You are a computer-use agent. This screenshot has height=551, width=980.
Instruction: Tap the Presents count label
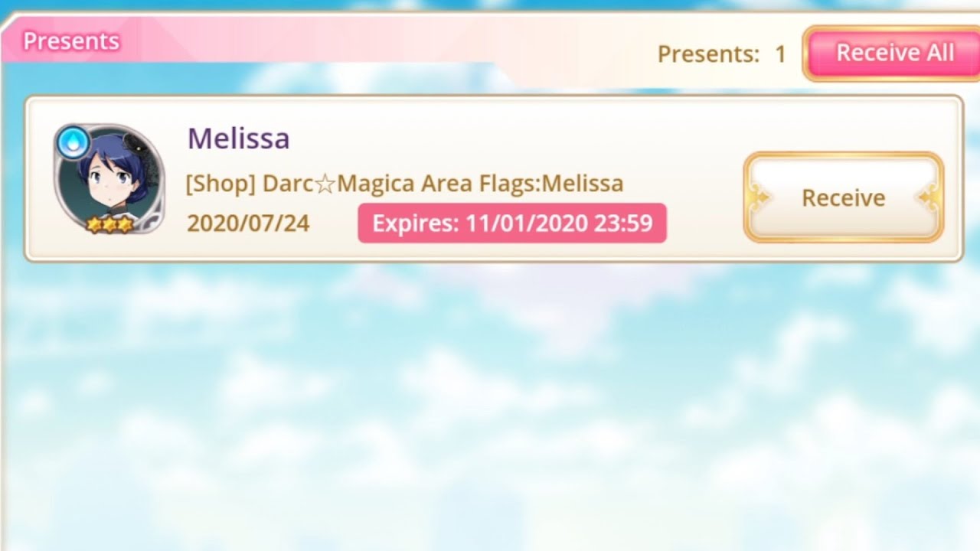[708, 54]
